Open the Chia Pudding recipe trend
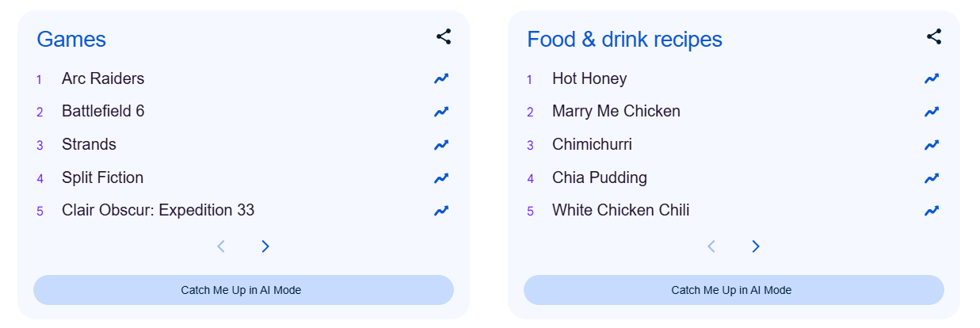Image resolution: width=980 pixels, height=328 pixels. (599, 177)
